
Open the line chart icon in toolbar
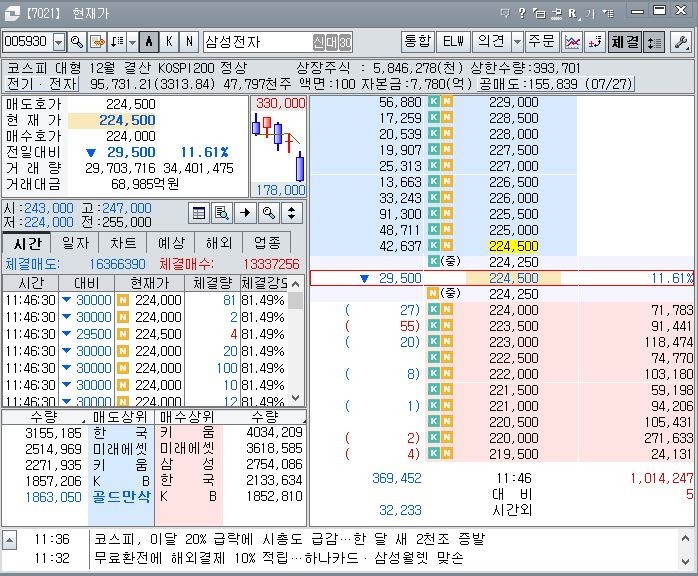pos(572,42)
